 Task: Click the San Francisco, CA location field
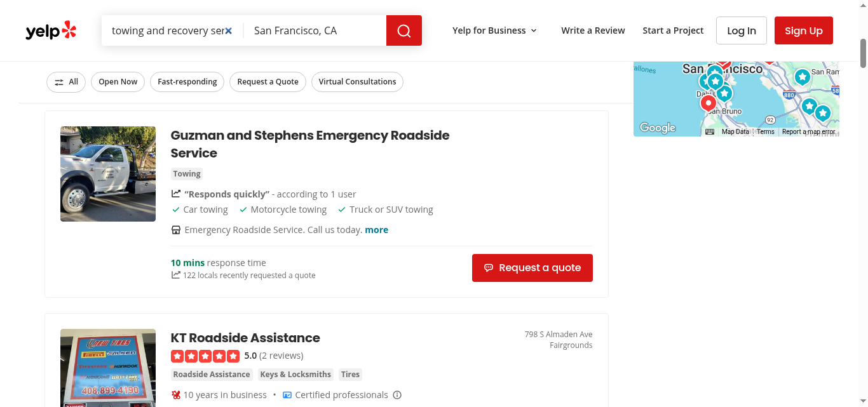(315, 30)
